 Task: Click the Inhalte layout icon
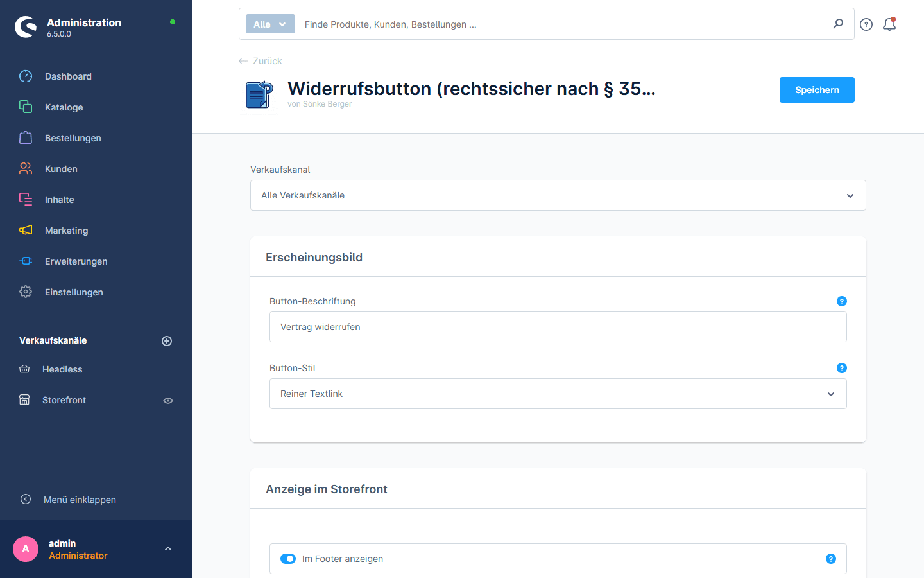pos(26,200)
